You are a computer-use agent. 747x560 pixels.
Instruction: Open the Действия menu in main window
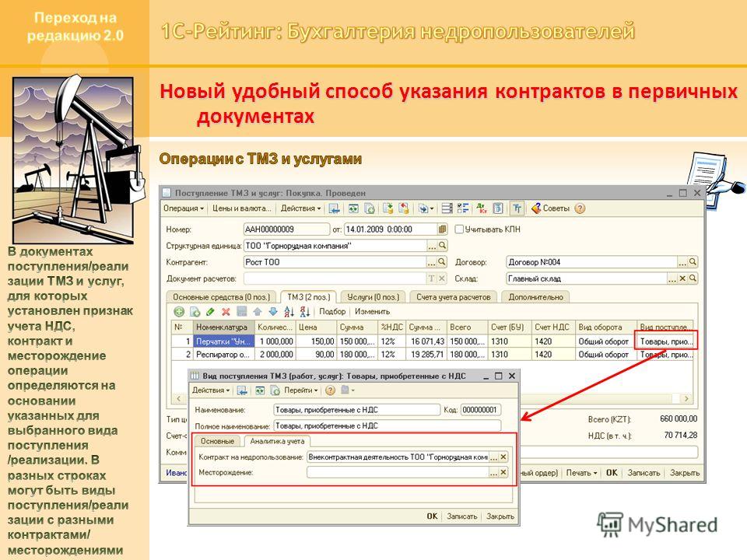coord(300,208)
